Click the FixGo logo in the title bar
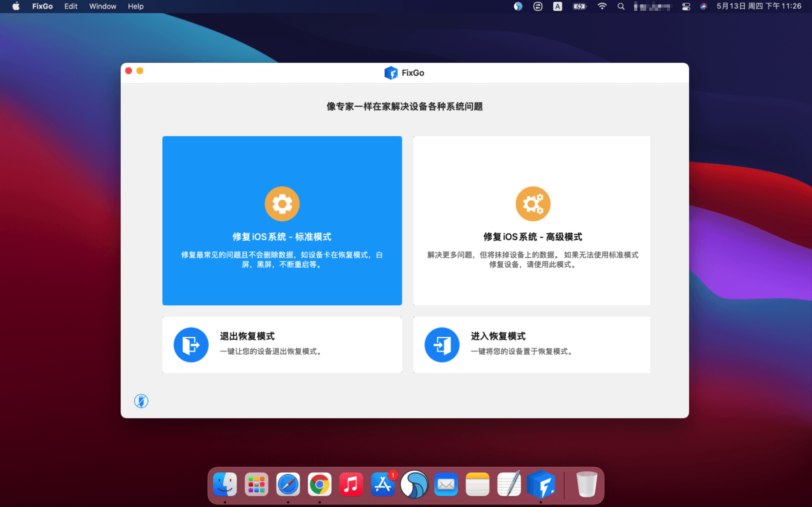This screenshot has height=507, width=812. pyautogui.click(x=390, y=73)
